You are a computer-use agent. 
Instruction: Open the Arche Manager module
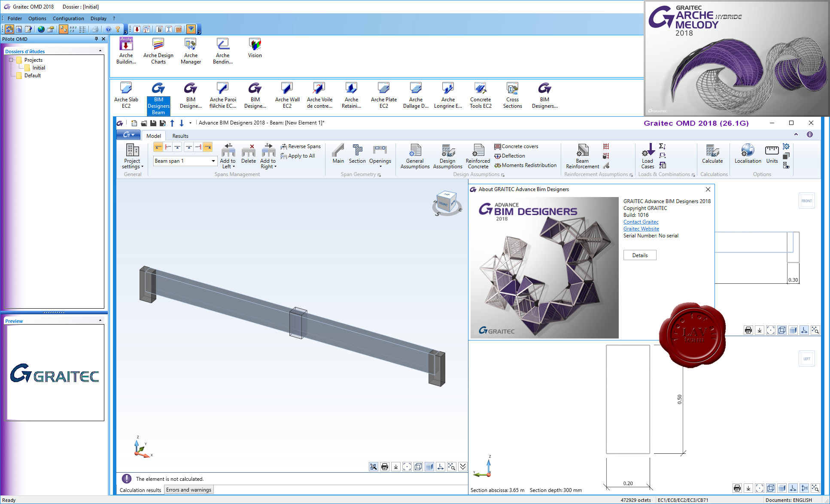pyautogui.click(x=191, y=51)
